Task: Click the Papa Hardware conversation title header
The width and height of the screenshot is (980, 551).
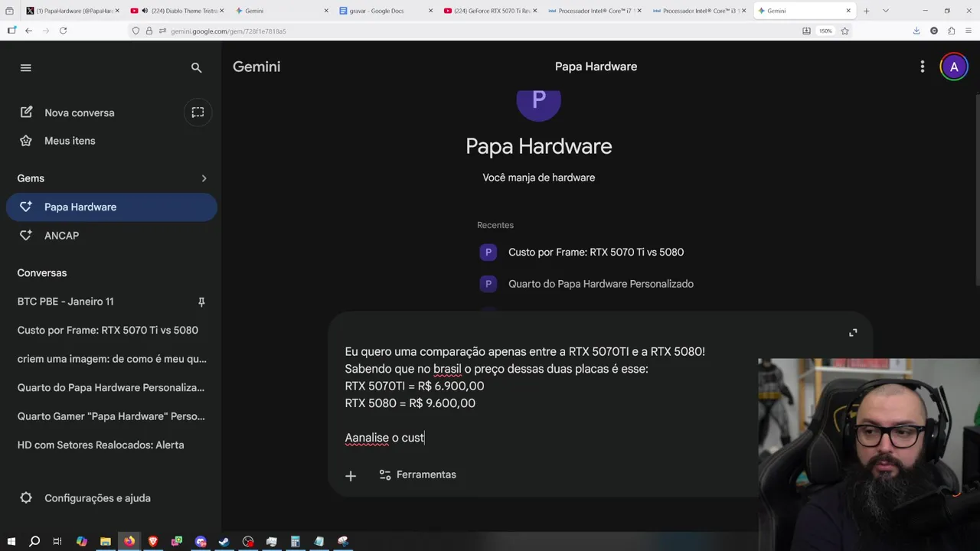Action: pos(596,67)
